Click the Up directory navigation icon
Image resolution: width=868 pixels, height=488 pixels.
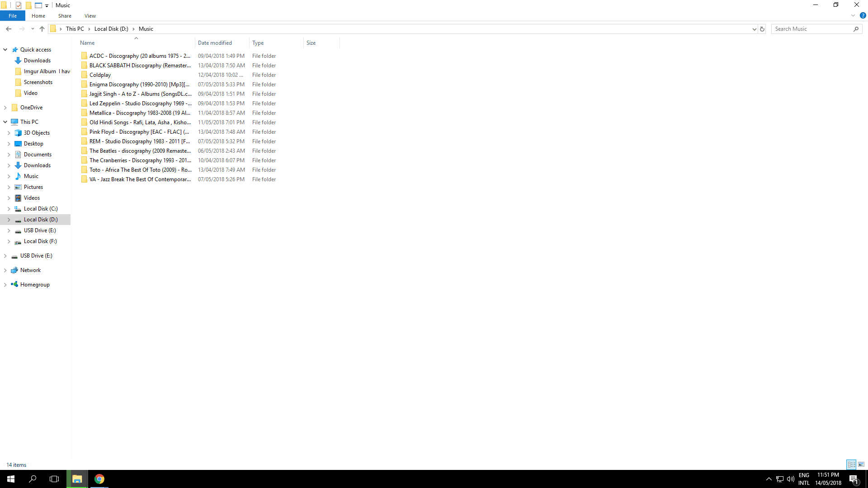[42, 28]
